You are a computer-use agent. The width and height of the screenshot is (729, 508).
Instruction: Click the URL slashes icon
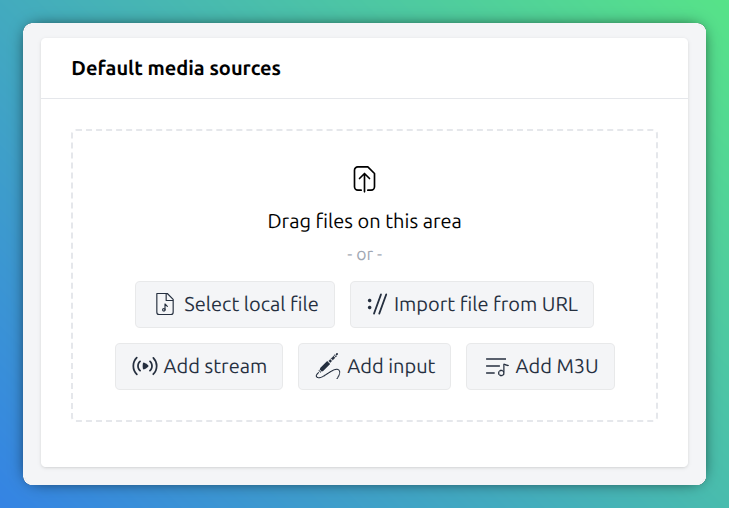(377, 304)
